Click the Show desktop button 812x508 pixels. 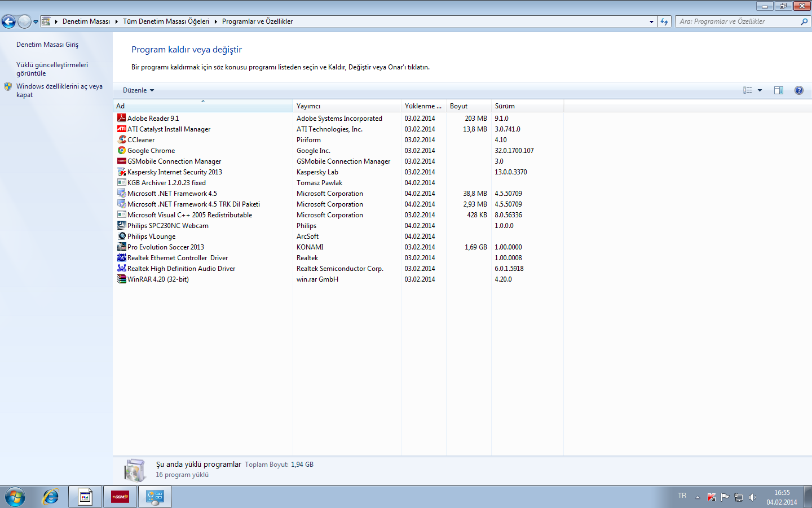[807, 497]
